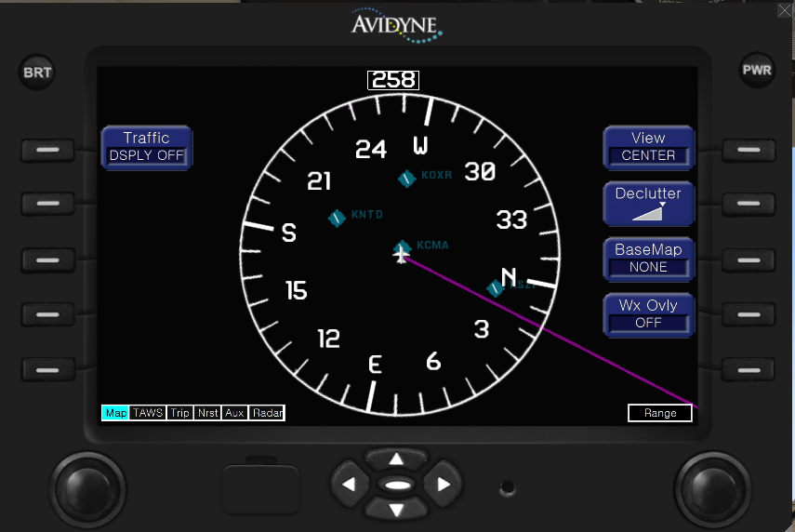Open the Trip page tab
Image resolution: width=795 pixels, height=532 pixels.
pyautogui.click(x=180, y=413)
